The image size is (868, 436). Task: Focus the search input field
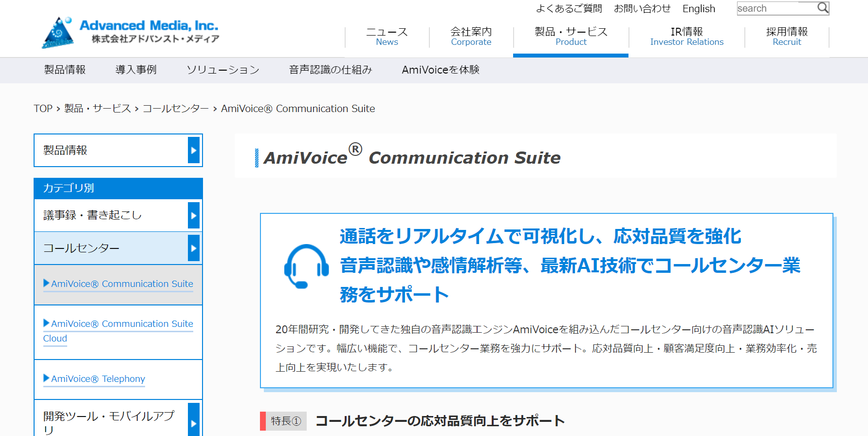pyautogui.click(x=777, y=8)
